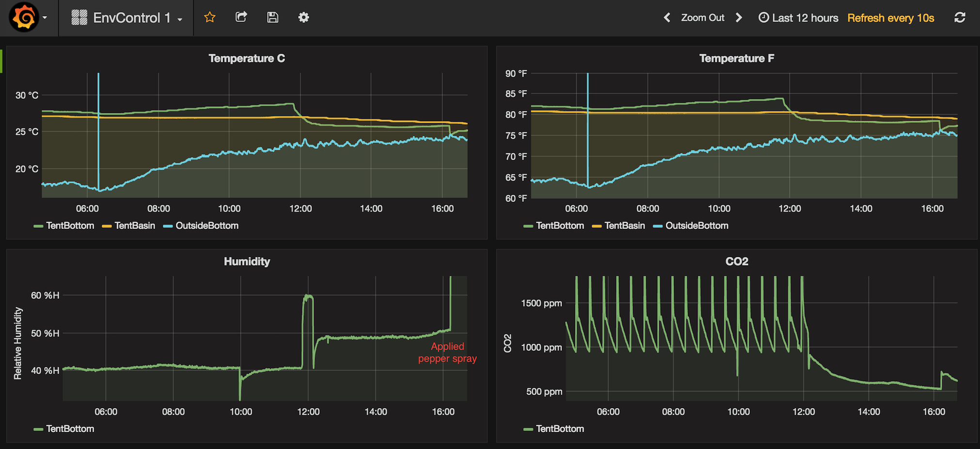Expand the Grafana logo dropdown caret

point(45,17)
